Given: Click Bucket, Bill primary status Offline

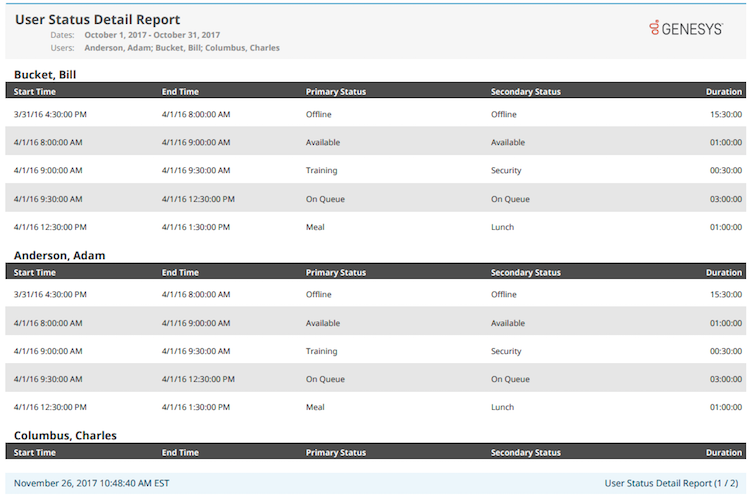Looking at the screenshot, I should (x=319, y=114).
